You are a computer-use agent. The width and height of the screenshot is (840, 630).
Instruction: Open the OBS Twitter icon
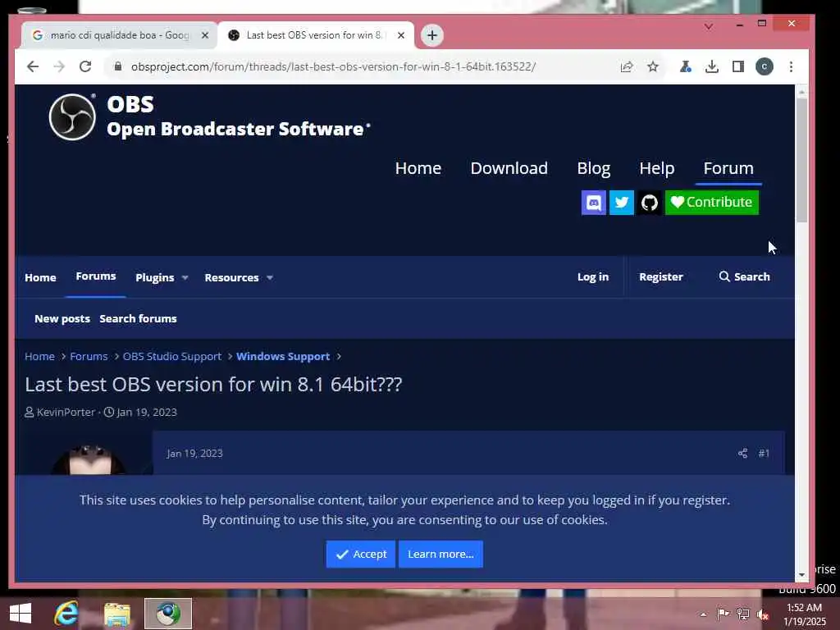[x=622, y=203]
